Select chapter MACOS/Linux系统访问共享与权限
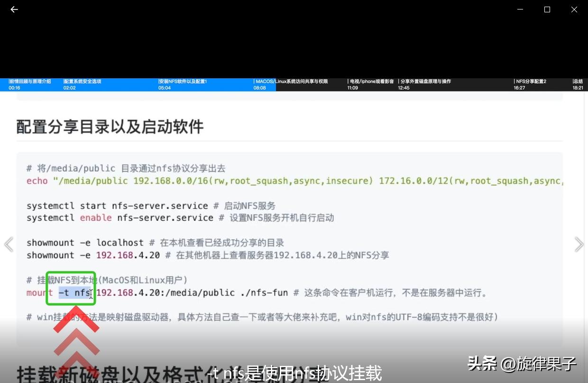Viewport: 588px width, 383px height. coord(292,84)
